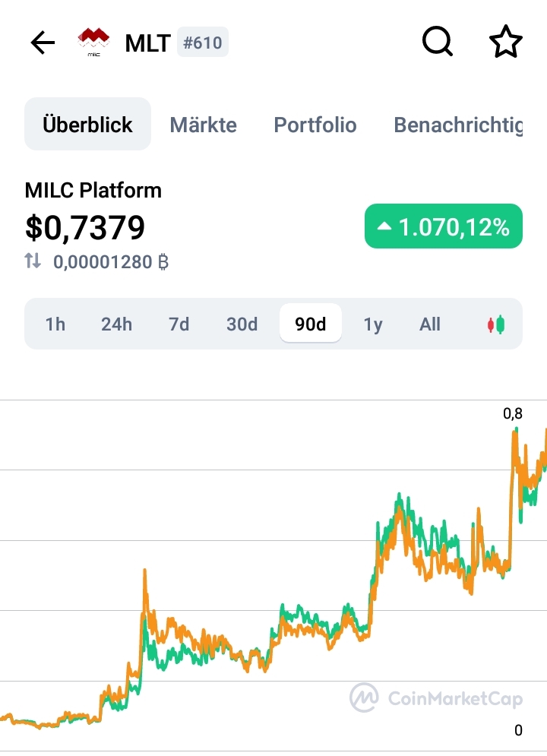Add MLT to watchlist with star icon

tap(505, 42)
